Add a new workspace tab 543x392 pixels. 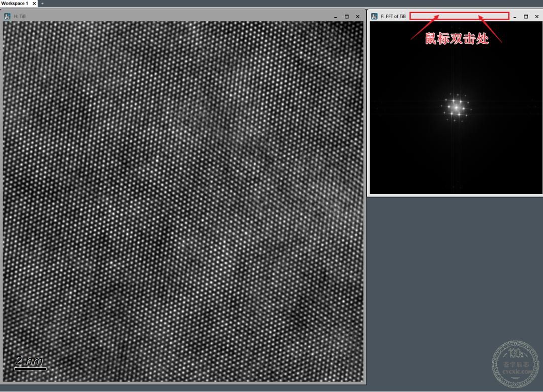(x=43, y=4)
